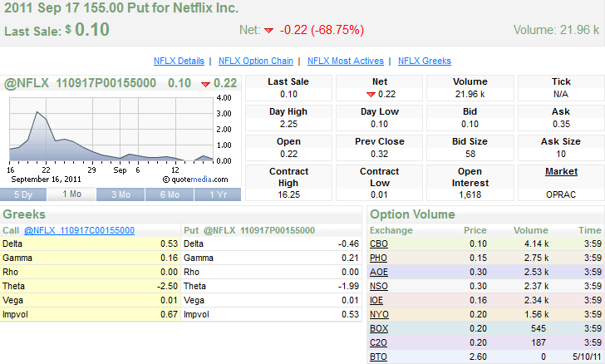Click the red arrow in the Net quote cell
The height and width of the screenshot is (364, 605).
pos(371,95)
